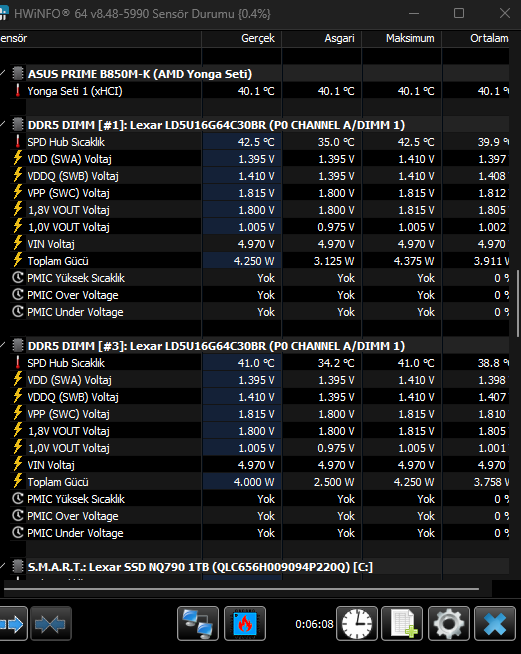
Task: Click DIMM #1 current value 42.5 °C
Action: coord(256,142)
